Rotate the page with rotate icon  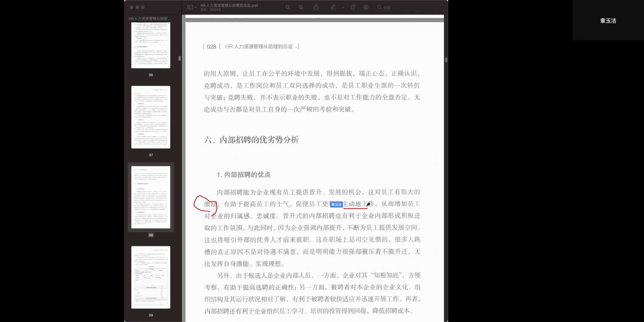[x=353, y=7]
